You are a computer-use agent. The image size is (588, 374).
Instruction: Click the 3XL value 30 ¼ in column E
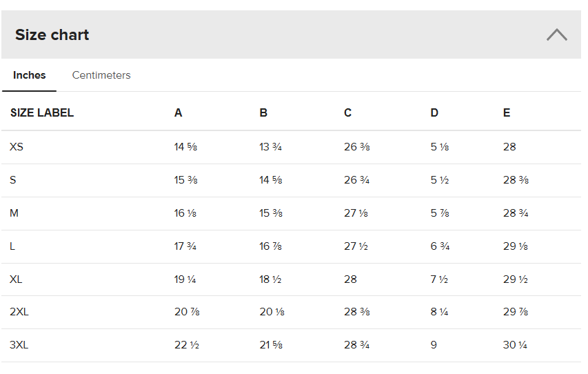pos(515,345)
